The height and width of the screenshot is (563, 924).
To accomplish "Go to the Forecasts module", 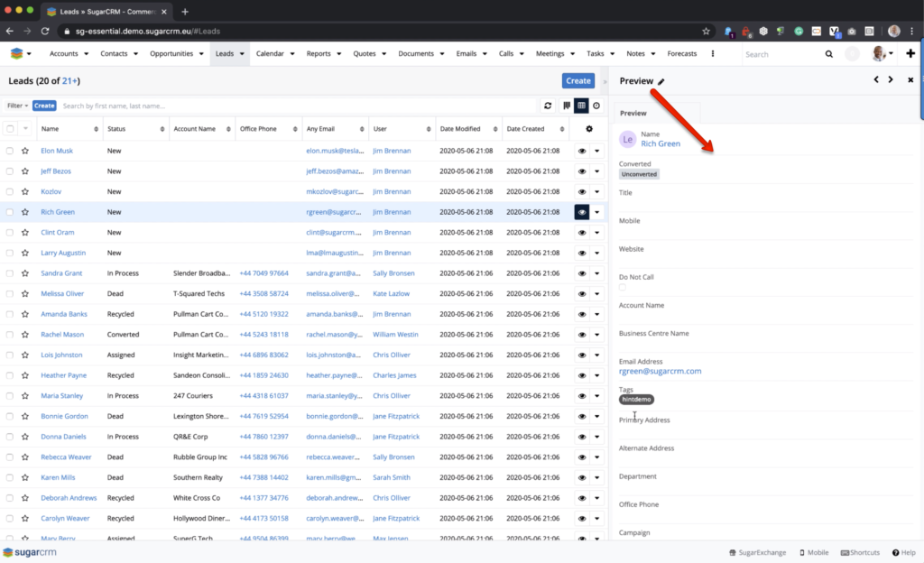I will click(x=682, y=53).
